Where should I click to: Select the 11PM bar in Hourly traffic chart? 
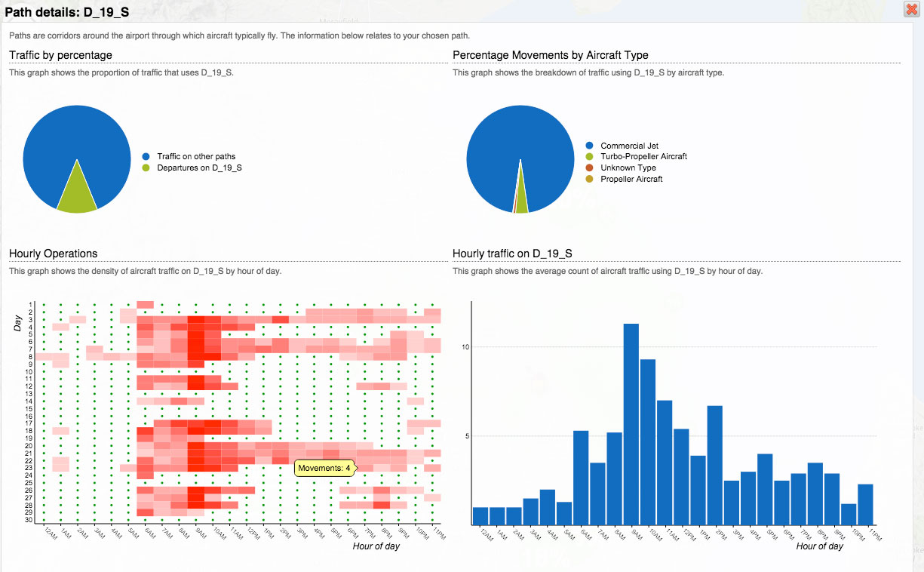pos(865,505)
